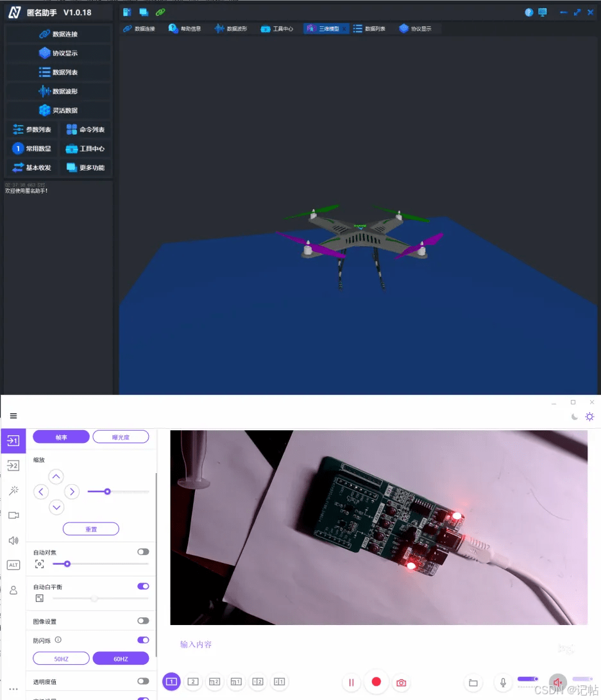Open 数据连接 in the left sidebar
Screen dimensions: 601x700
[x=58, y=34]
